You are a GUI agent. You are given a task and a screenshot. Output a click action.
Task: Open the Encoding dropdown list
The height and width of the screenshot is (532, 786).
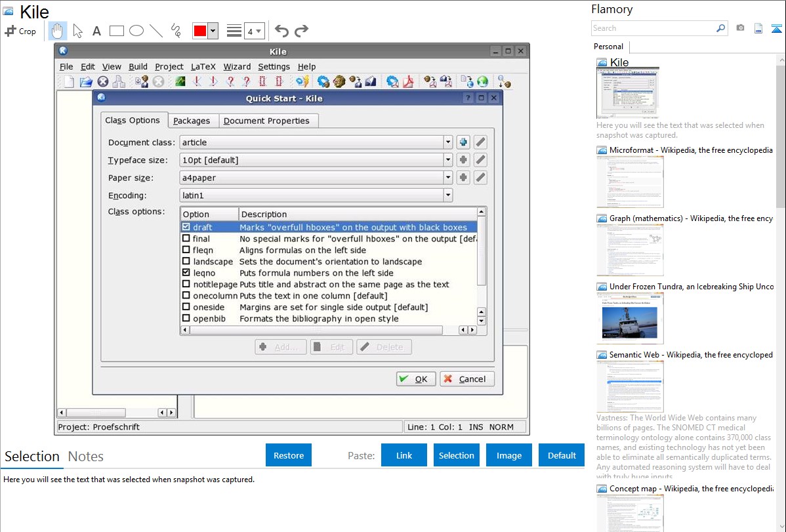448,195
